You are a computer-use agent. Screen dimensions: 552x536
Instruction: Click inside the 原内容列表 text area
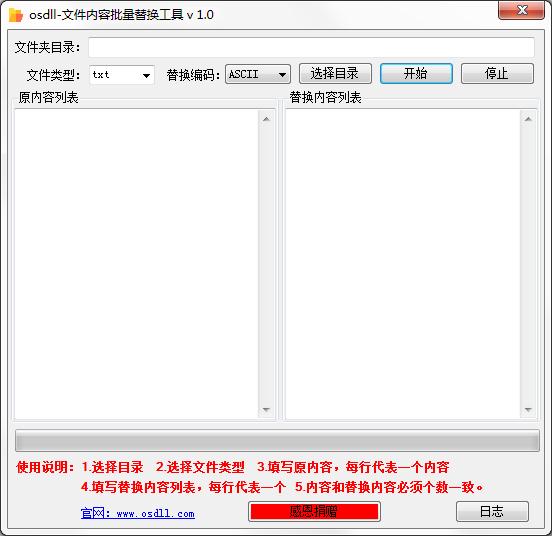pyautogui.click(x=137, y=264)
